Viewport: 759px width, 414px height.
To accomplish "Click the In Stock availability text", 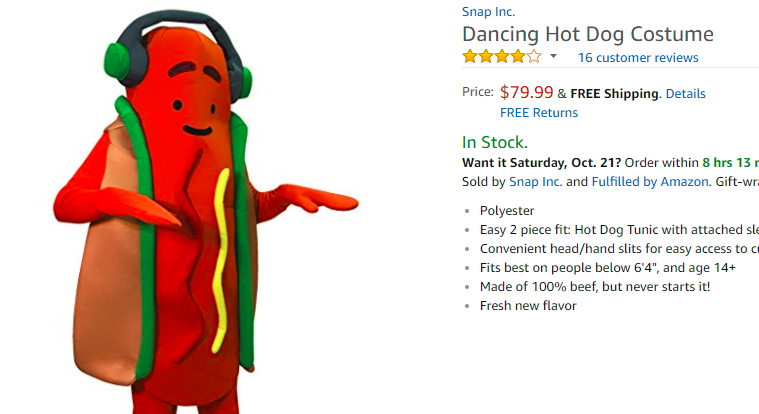I will coord(494,142).
